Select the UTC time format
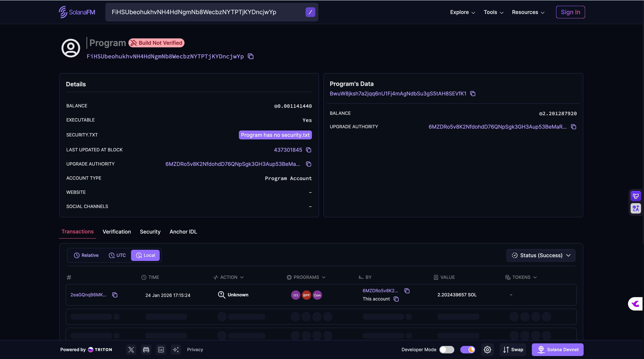 click(x=117, y=255)
